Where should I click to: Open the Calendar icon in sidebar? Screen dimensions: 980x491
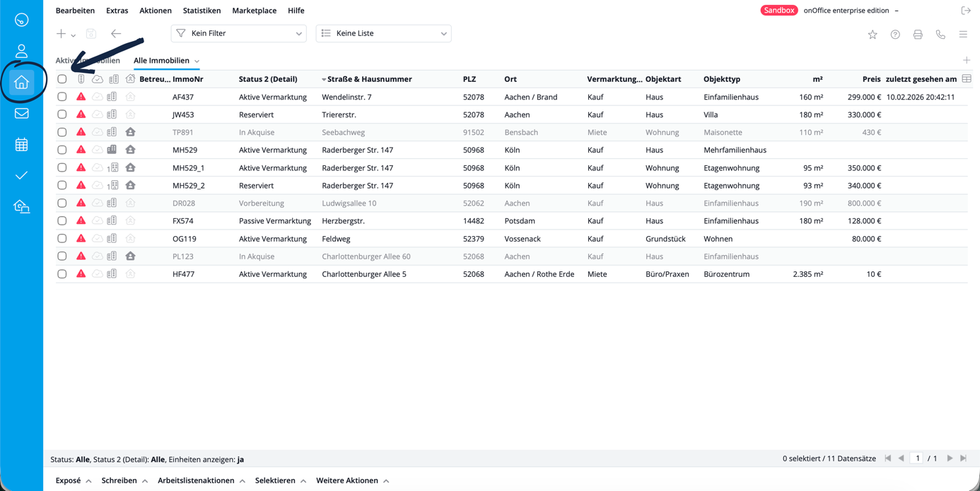tap(21, 144)
